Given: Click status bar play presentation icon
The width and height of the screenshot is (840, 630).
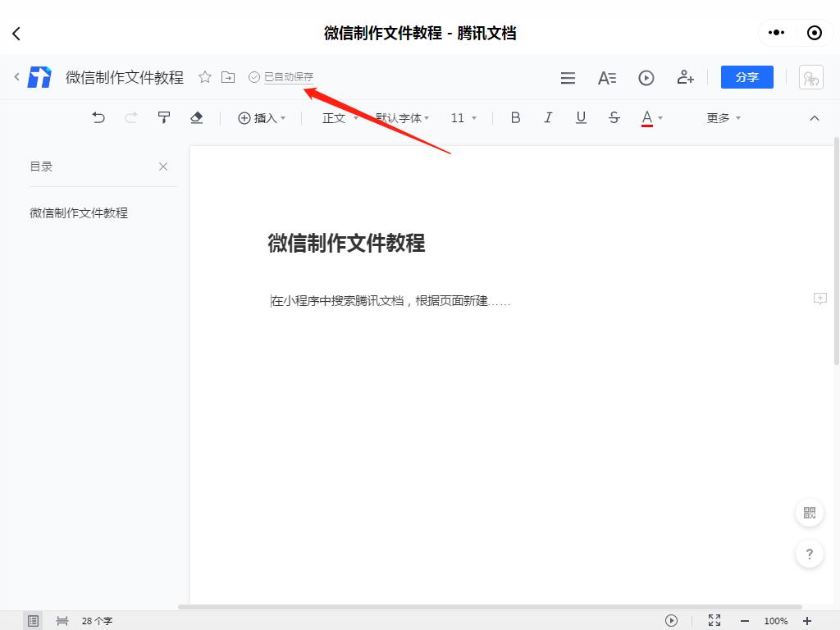Looking at the screenshot, I should [671, 620].
